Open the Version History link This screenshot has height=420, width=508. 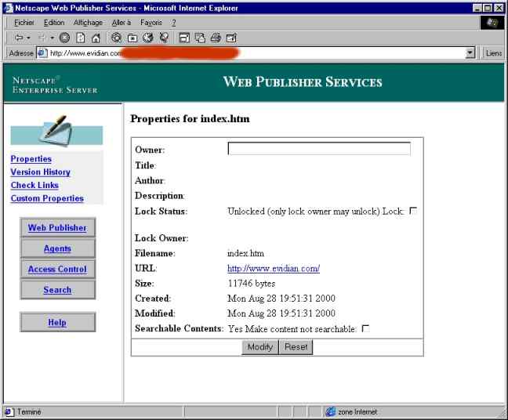(40, 172)
